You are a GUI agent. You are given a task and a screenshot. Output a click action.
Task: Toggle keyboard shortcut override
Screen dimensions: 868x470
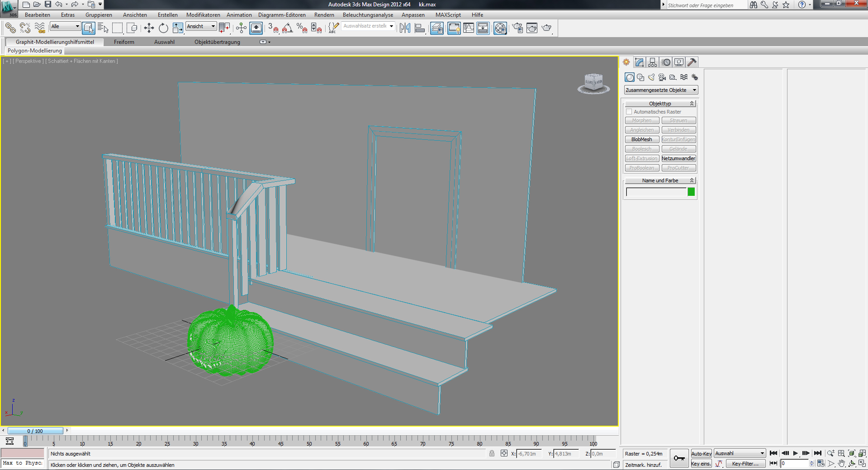(x=256, y=28)
